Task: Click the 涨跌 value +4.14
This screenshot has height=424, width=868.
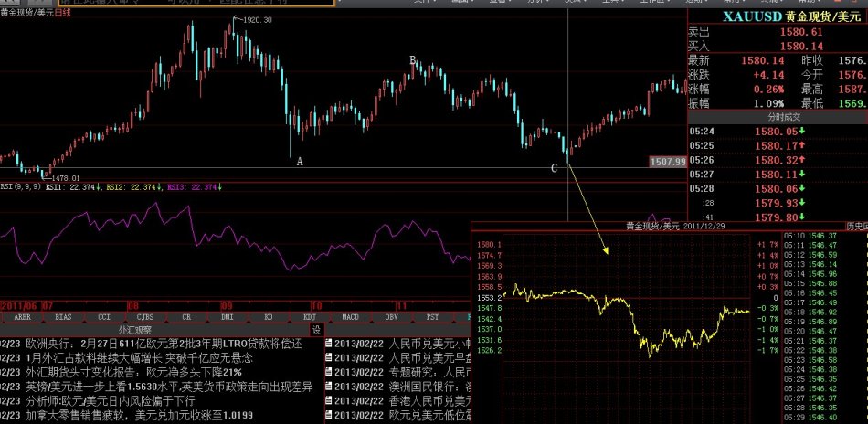Action: point(769,75)
